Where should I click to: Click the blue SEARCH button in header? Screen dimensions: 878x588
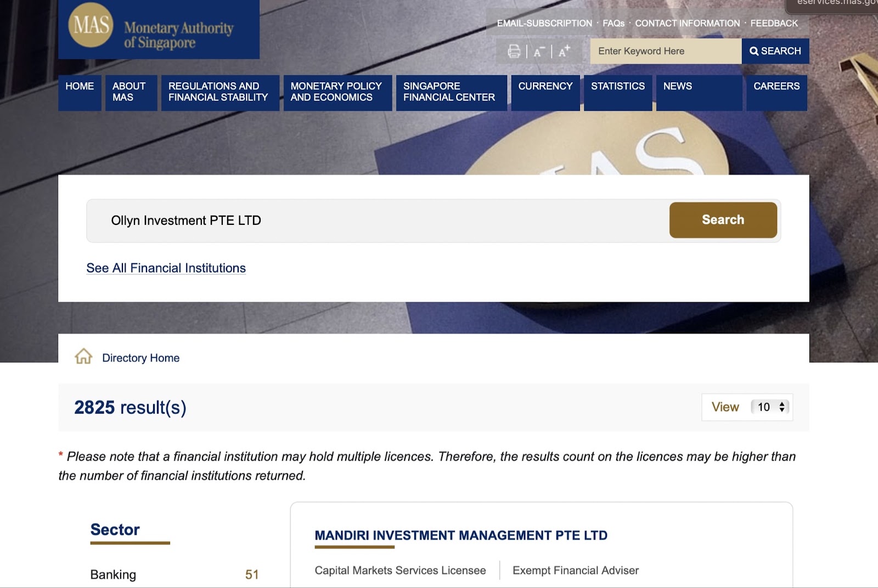[x=775, y=51]
